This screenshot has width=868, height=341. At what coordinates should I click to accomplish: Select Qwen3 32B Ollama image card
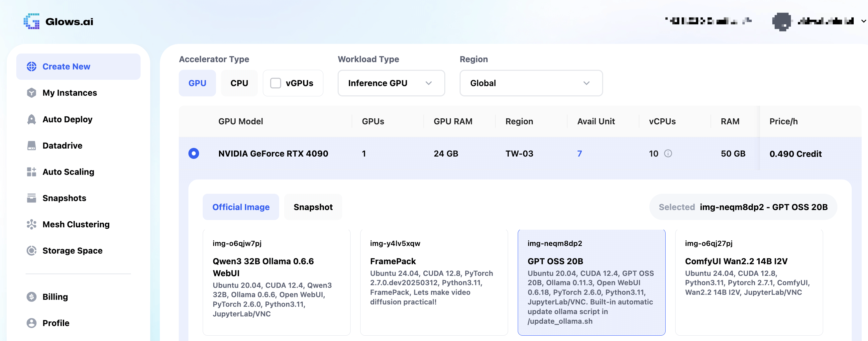276,283
